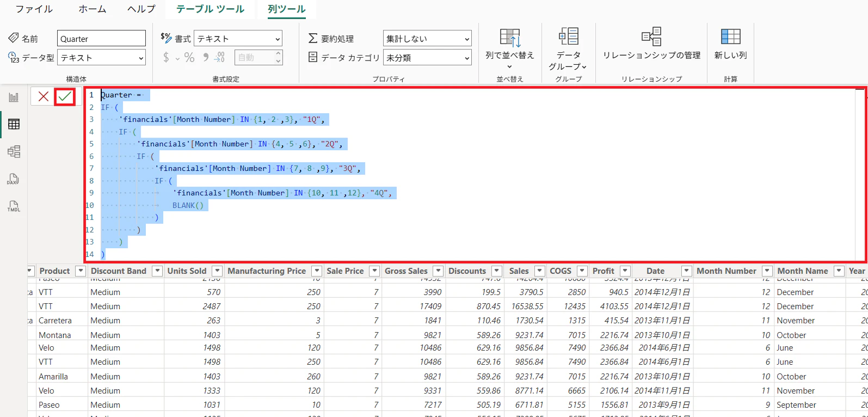
Task: Open the 書式 dropdown set to テキスト
Action: (x=238, y=39)
